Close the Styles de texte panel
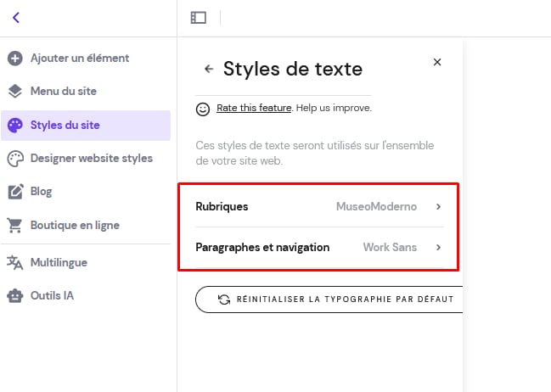This screenshot has height=392, width=551. coord(437,62)
